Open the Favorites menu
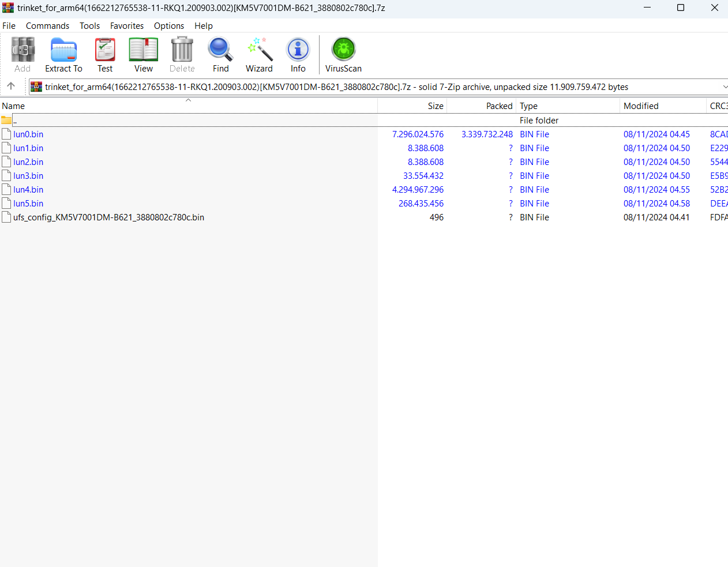 126,25
